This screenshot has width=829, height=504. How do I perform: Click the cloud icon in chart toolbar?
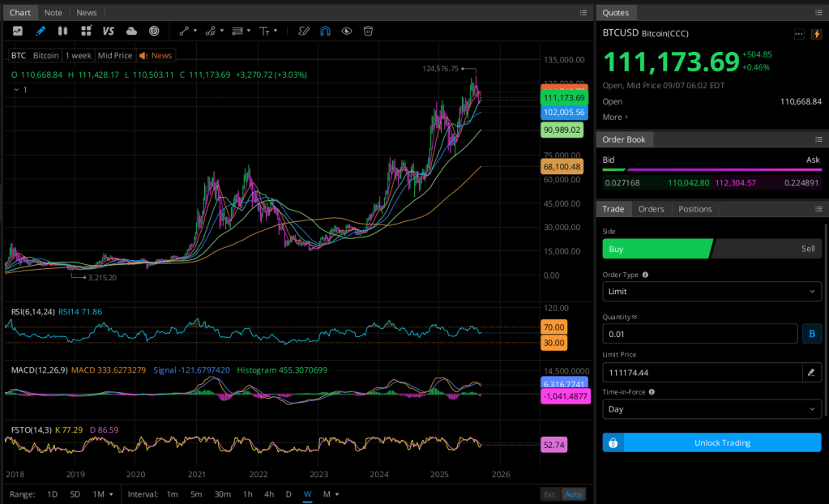[x=131, y=31]
